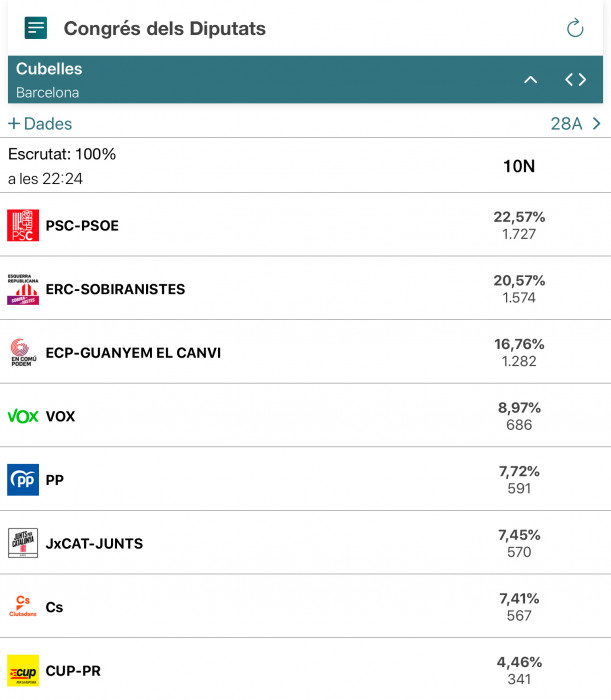The height and width of the screenshot is (700, 611).
Task: Click the Congrés dels Diputats title
Action: [x=165, y=28]
